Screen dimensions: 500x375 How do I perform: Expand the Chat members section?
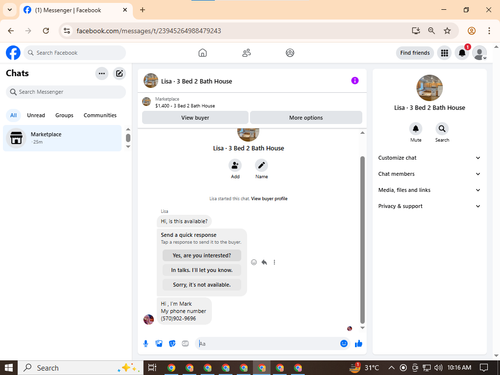429,174
